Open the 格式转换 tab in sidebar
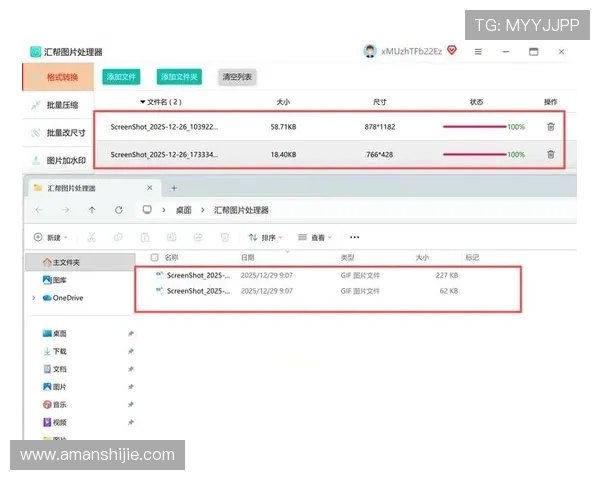Image resolution: width=600 pixels, height=480 pixels. pos(58,77)
